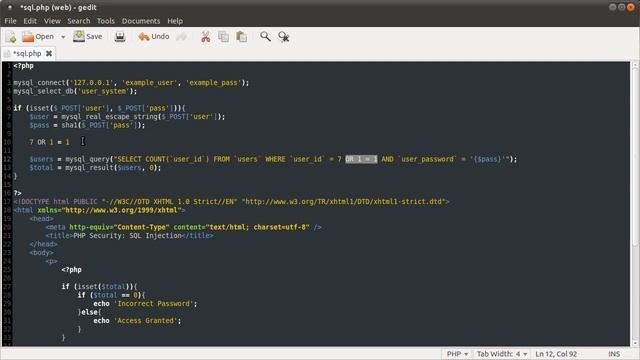Viewport: 640px width, 360px height.
Task: Open the Search menu
Action: (79, 21)
